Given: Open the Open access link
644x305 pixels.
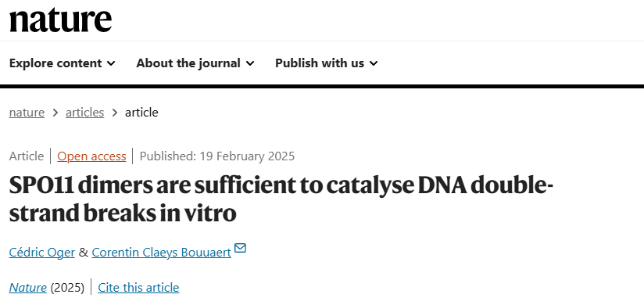Looking at the screenshot, I should coord(91,156).
